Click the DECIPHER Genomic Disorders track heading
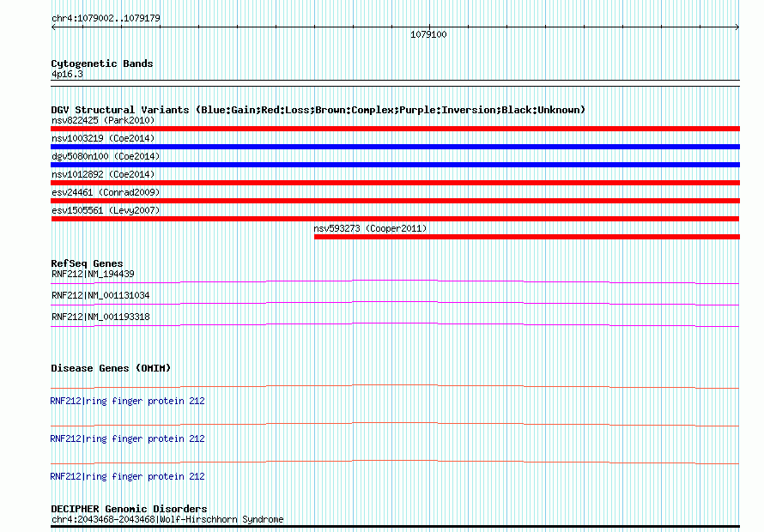 tap(129, 509)
